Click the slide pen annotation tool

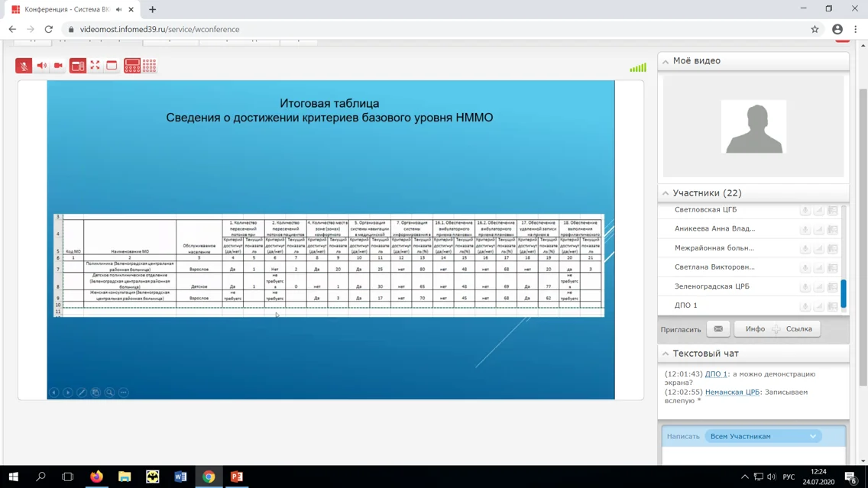tap(82, 393)
